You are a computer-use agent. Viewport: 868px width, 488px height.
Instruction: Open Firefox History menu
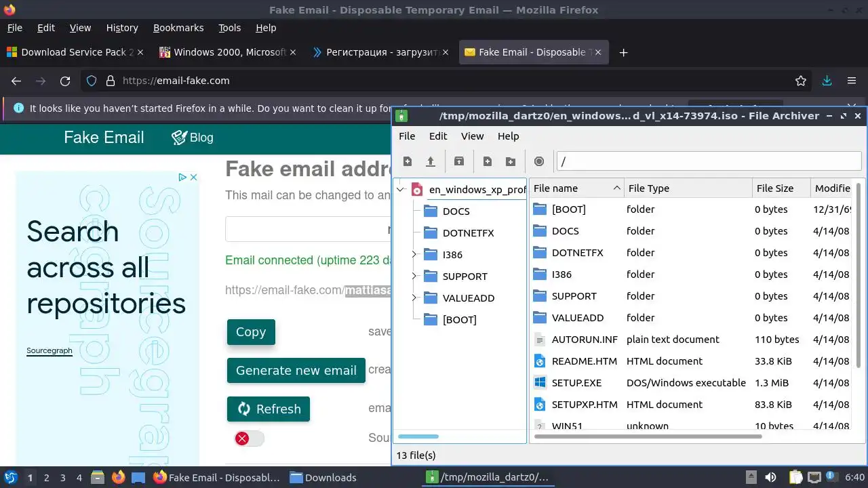tap(122, 28)
